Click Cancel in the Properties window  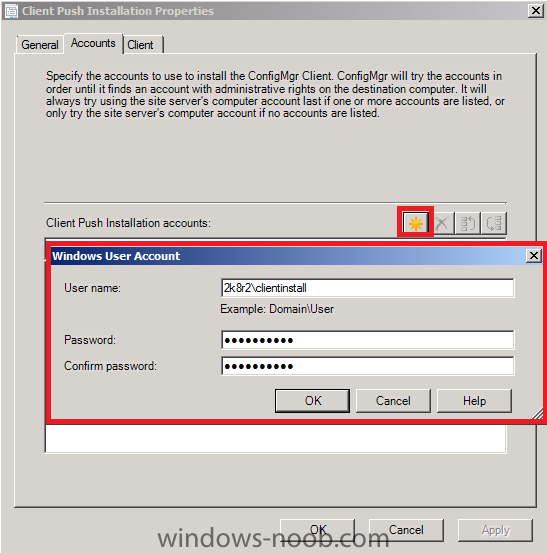click(x=406, y=530)
